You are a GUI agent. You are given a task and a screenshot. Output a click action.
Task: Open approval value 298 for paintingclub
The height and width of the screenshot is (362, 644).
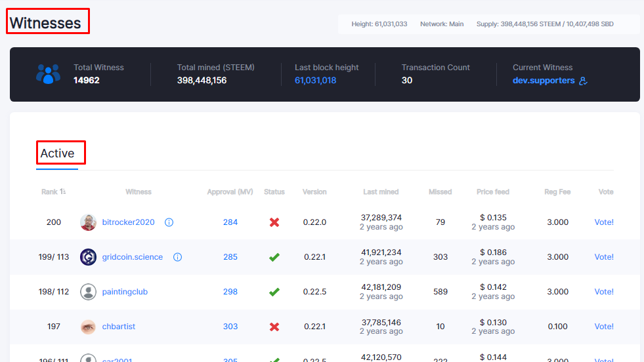click(230, 292)
